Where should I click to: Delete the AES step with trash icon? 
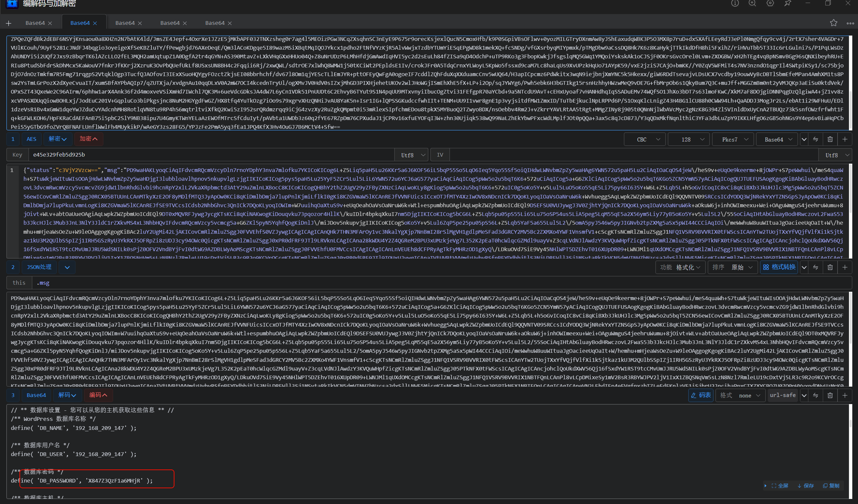tap(830, 139)
